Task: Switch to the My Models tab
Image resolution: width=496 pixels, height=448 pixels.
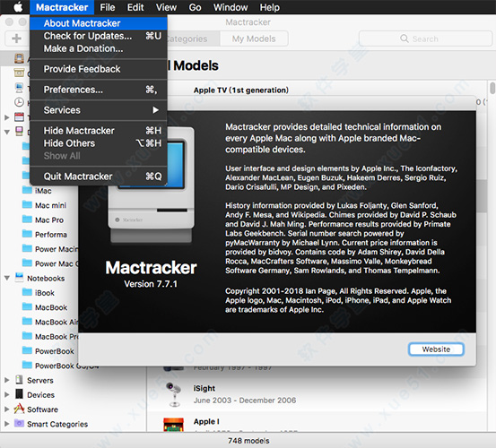Action: coord(254,39)
